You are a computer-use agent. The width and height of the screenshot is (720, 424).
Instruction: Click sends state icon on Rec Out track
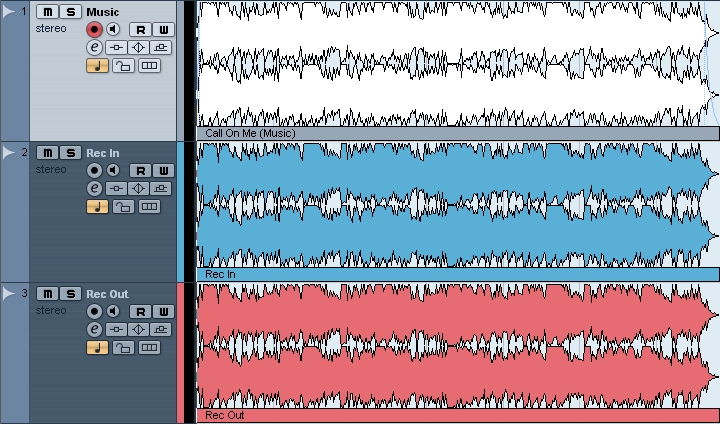[x=160, y=329]
